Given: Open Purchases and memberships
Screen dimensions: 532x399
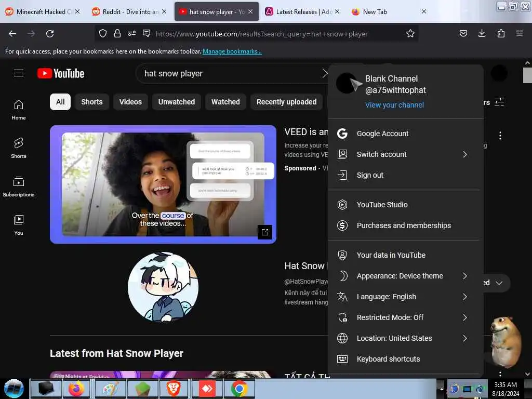Looking at the screenshot, I should (405, 225).
